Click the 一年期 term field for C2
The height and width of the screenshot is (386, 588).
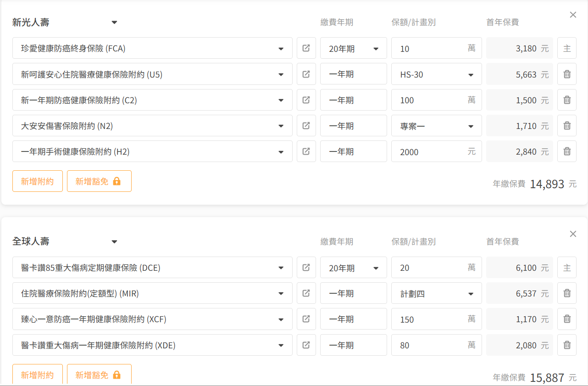[354, 100]
